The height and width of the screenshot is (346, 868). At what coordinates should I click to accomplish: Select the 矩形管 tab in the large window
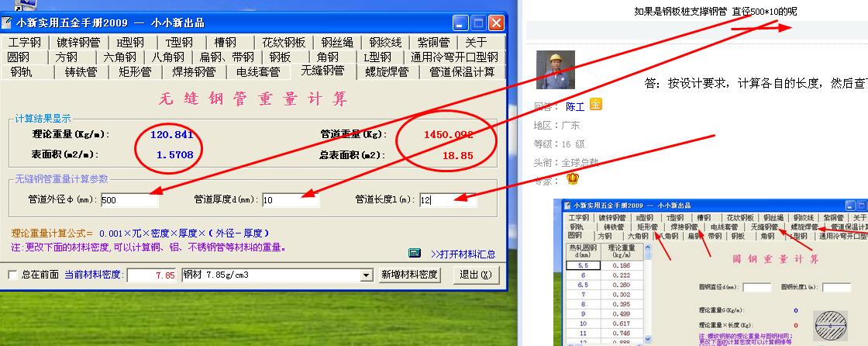135,71
